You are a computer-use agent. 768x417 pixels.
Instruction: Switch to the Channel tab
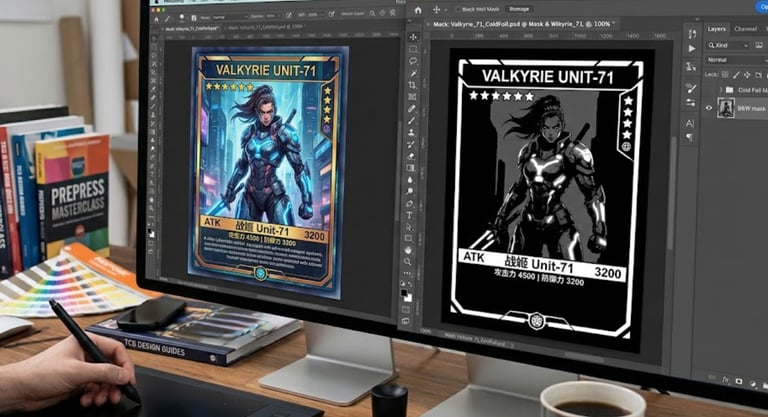click(x=745, y=29)
